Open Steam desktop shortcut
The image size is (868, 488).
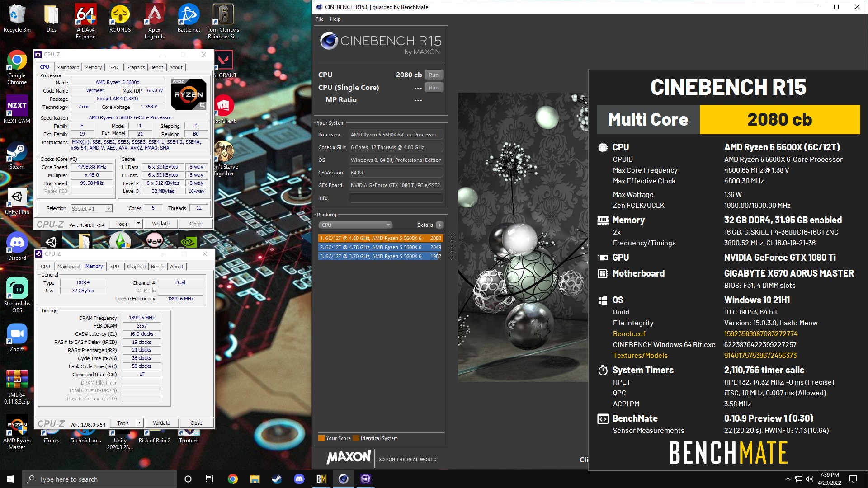point(17,155)
